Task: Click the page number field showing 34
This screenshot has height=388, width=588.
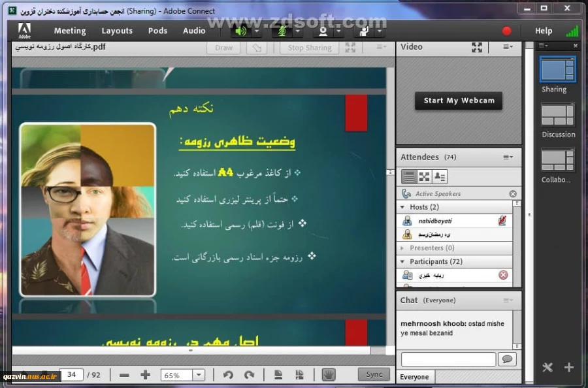Action: 72,374
